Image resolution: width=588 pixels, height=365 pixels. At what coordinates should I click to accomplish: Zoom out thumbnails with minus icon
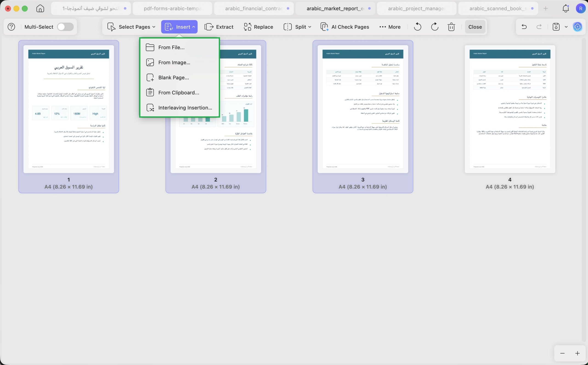pos(562,353)
